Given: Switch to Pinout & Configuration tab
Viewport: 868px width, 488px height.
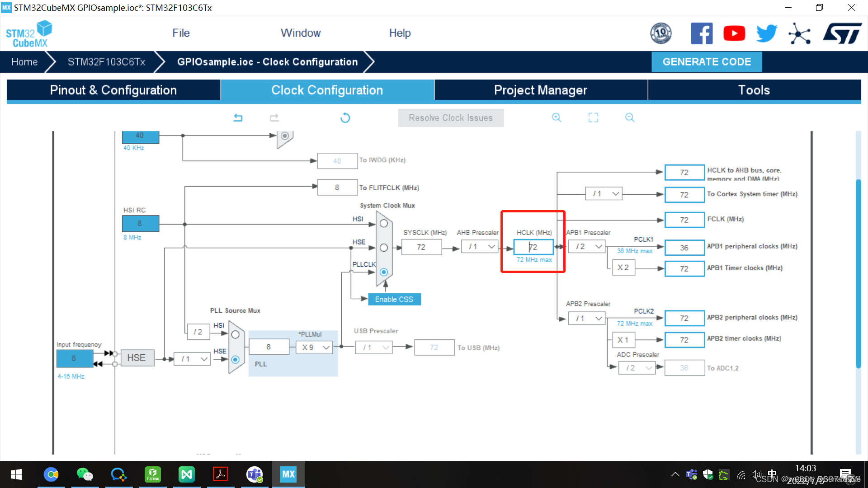Looking at the screenshot, I should [x=113, y=90].
